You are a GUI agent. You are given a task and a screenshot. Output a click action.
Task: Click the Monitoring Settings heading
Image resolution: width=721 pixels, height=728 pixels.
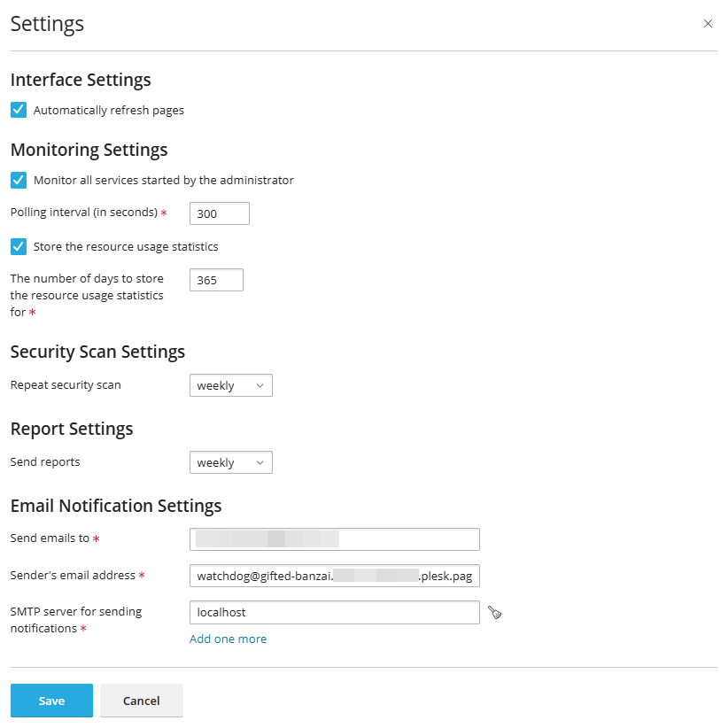click(89, 150)
